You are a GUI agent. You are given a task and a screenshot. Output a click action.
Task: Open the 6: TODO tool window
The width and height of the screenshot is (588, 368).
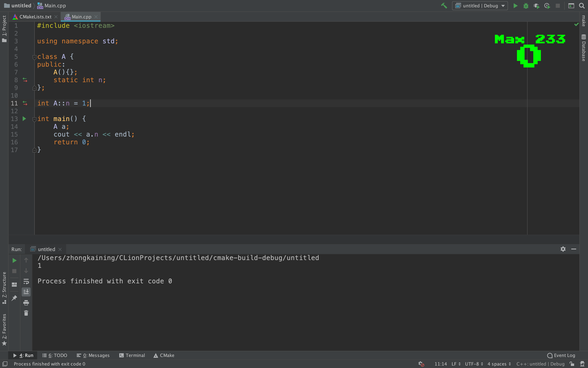tap(55, 355)
